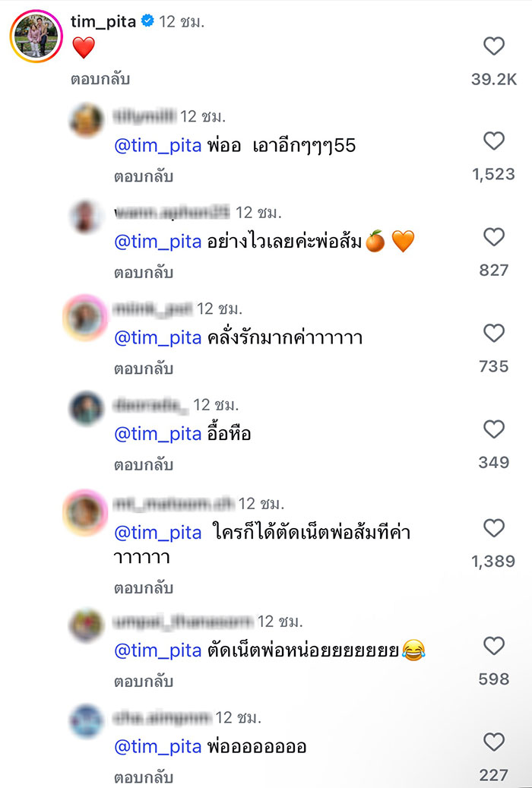Like the ใครก็ได้ตัดเน็ตพ่อส้มที comment
Viewport: 532px width, 788px height.
(x=494, y=528)
